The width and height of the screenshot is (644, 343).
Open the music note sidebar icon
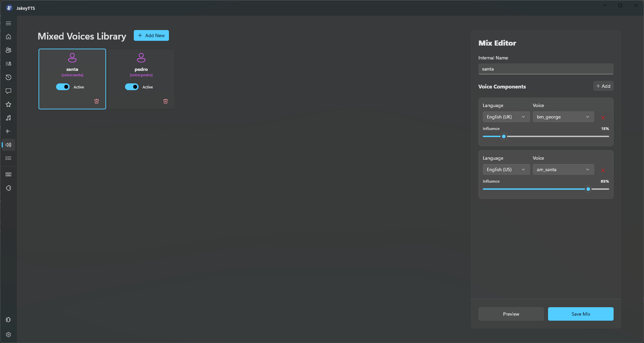coord(8,118)
